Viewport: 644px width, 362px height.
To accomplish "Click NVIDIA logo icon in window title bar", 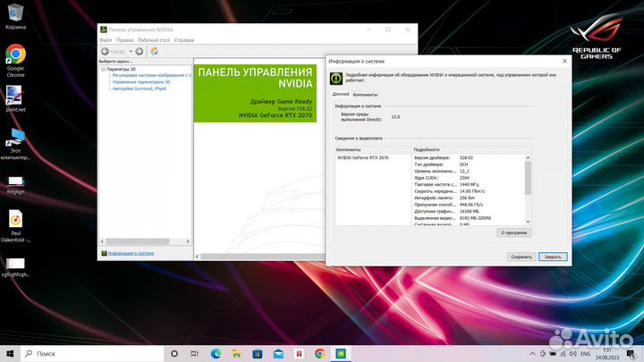I will coord(104,29).
